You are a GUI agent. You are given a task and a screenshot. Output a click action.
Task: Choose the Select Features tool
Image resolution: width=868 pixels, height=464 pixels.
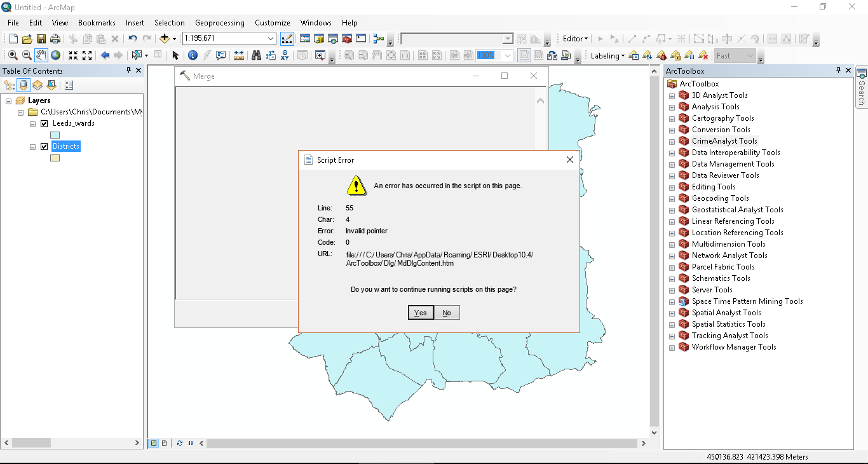137,55
